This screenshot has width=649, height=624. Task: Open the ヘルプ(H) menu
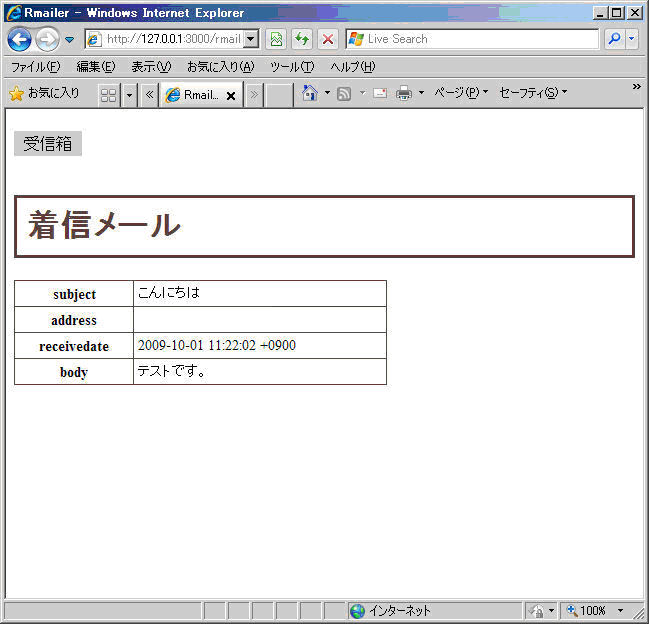coord(353,67)
